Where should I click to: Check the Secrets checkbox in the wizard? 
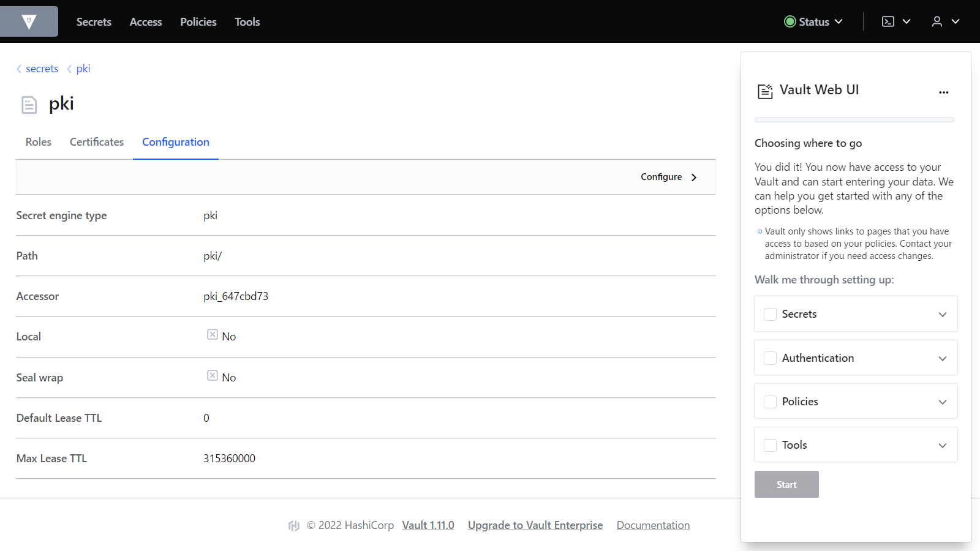pos(771,314)
